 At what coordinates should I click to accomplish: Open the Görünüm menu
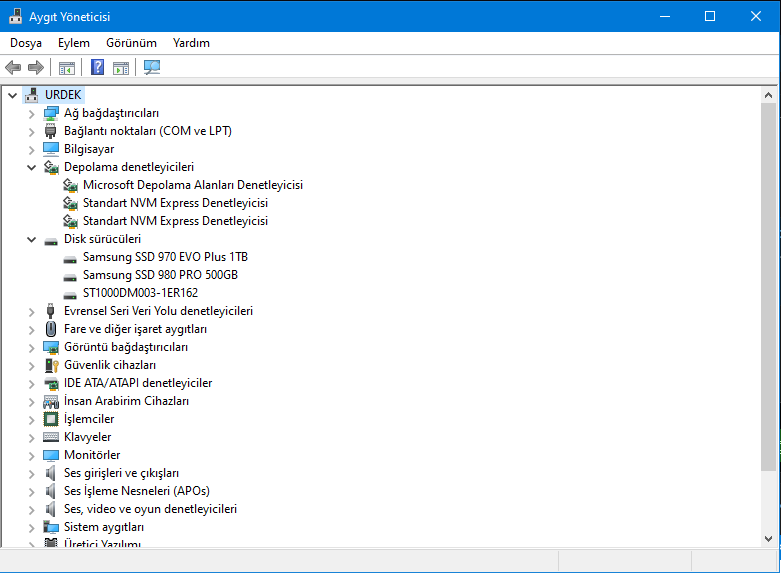pyautogui.click(x=131, y=43)
